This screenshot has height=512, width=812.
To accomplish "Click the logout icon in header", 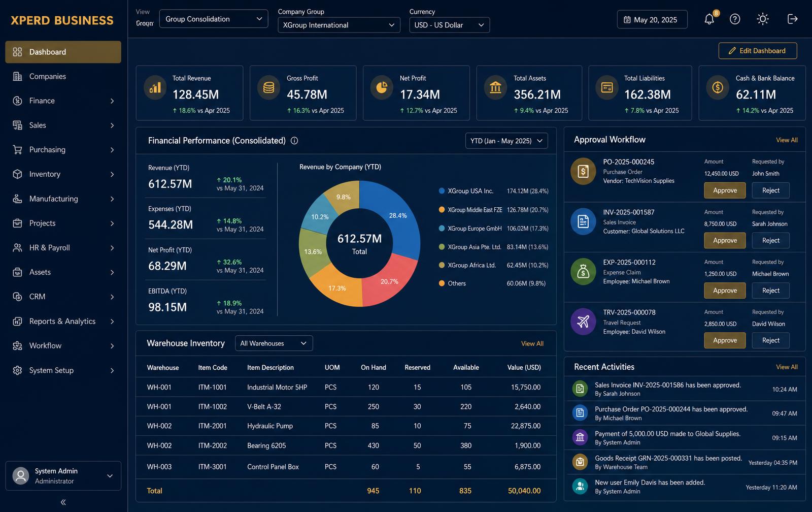I will [x=792, y=19].
